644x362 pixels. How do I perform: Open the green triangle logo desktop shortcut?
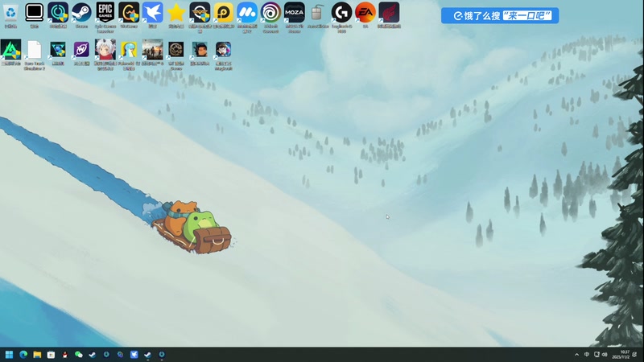pos(10,52)
